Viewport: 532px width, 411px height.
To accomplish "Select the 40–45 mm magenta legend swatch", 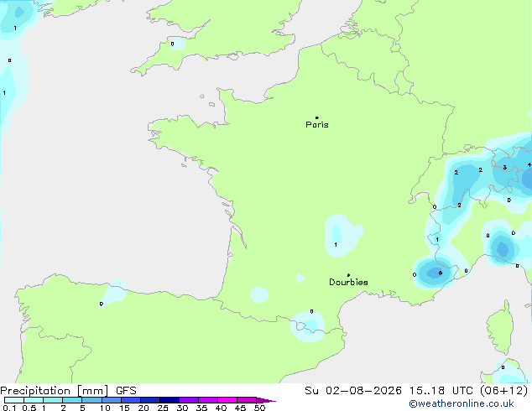I will coord(227,400).
